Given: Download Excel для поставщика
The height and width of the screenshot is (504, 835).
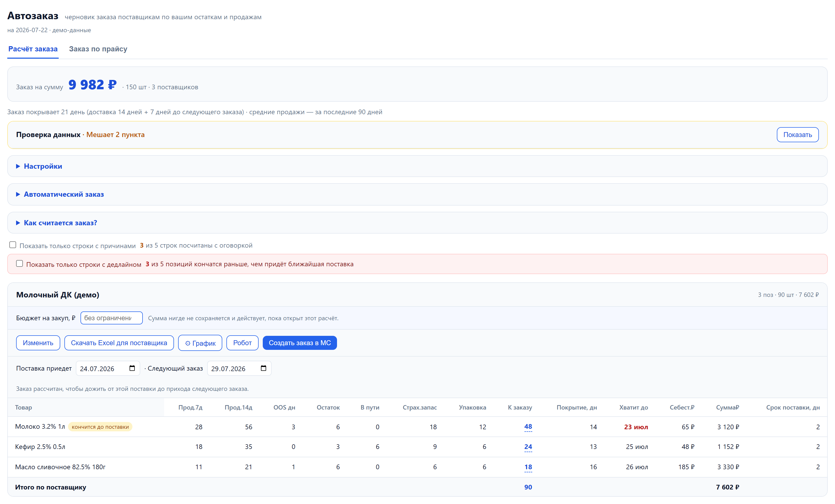Looking at the screenshot, I should point(119,343).
